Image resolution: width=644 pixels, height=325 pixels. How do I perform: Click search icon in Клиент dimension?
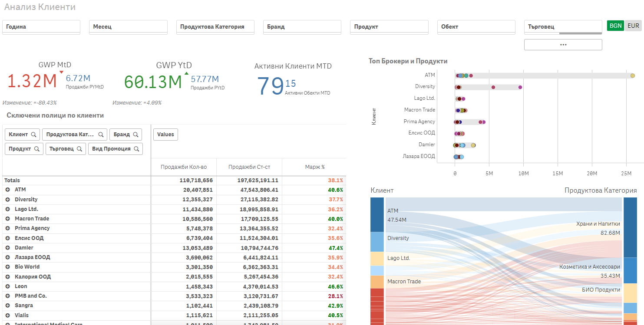point(33,135)
